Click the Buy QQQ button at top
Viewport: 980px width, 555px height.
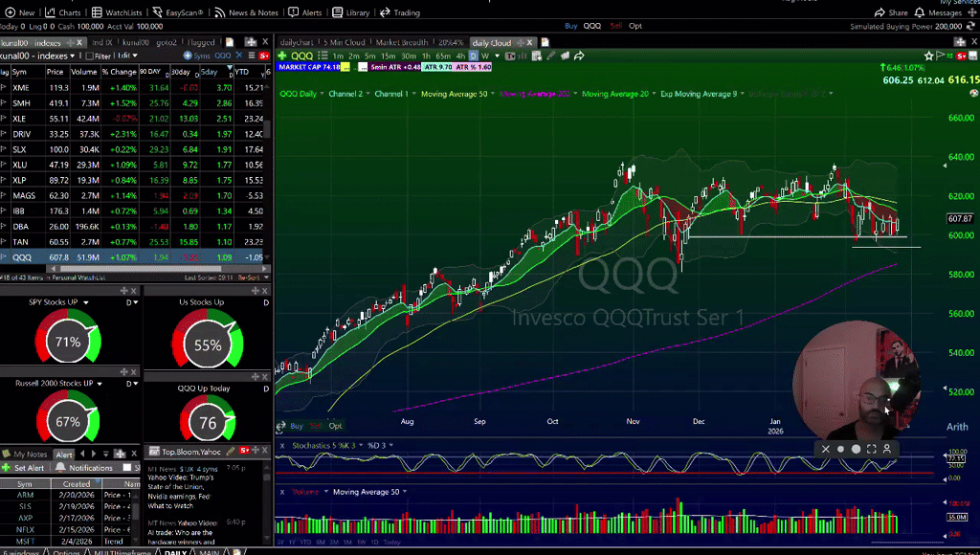(x=571, y=27)
